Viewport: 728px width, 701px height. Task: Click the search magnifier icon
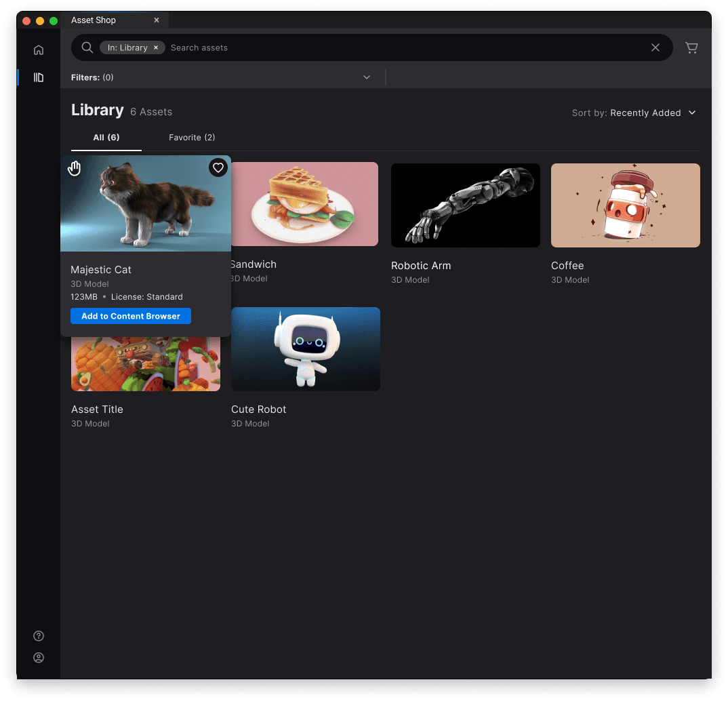click(87, 47)
